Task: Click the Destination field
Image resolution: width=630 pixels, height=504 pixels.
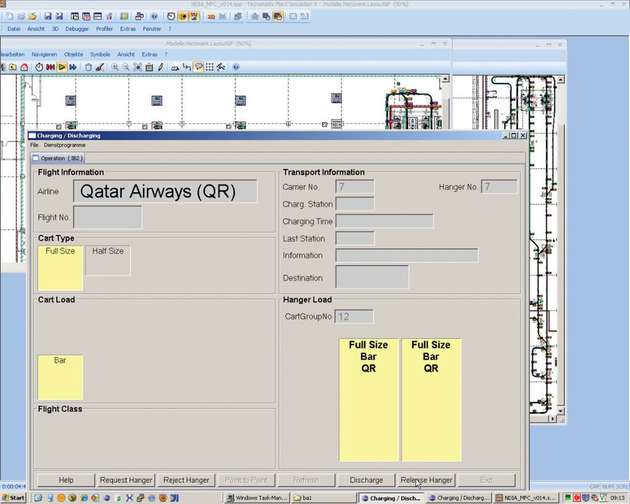Action: [x=372, y=277]
